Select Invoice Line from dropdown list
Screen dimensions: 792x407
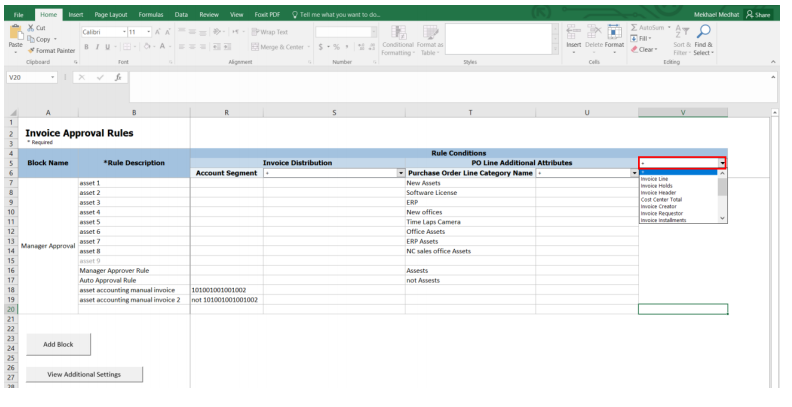(x=678, y=179)
